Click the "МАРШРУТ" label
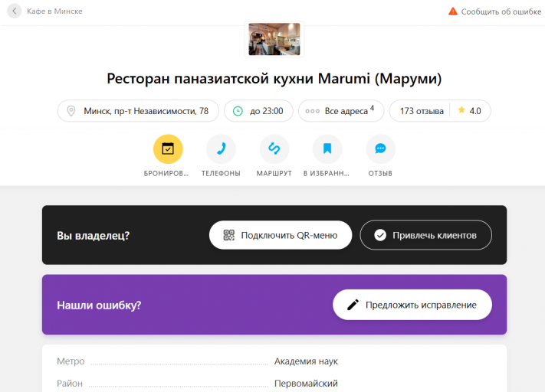This screenshot has width=545, height=392. click(274, 173)
